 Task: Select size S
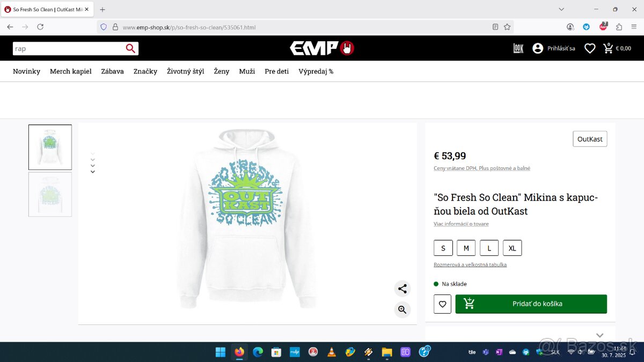coord(443,248)
